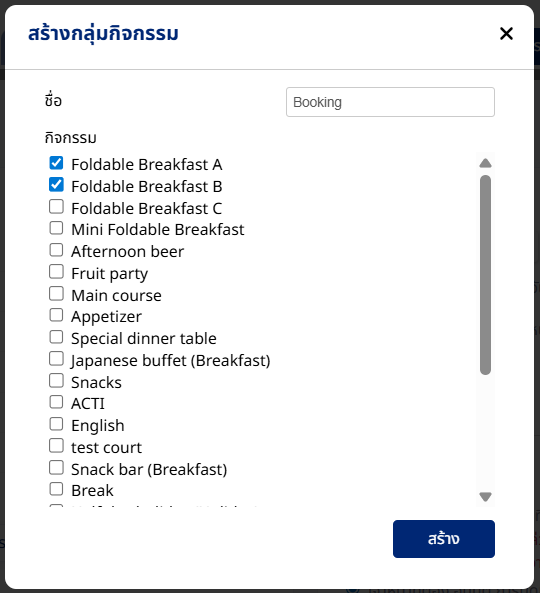Select the Afternoon beer activity
This screenshot has height=593, width=540.
(x=56, y=250)
